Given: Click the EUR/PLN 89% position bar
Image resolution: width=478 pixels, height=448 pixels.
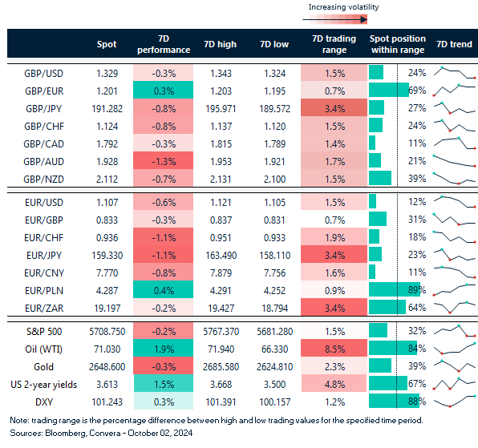Looking at the screenshot, I should 395,289.
